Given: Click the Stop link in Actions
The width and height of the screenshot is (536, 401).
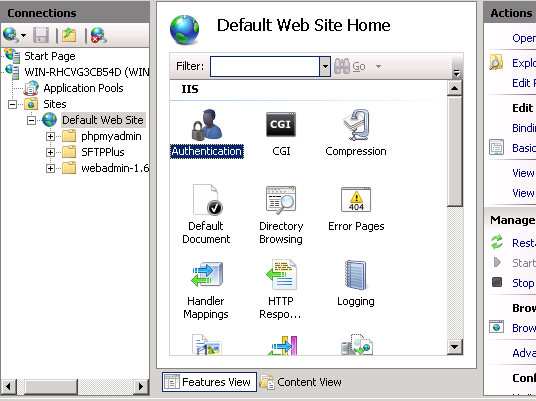Looking at the screenshot, I should pyautogui.click(x=523, y=283).
